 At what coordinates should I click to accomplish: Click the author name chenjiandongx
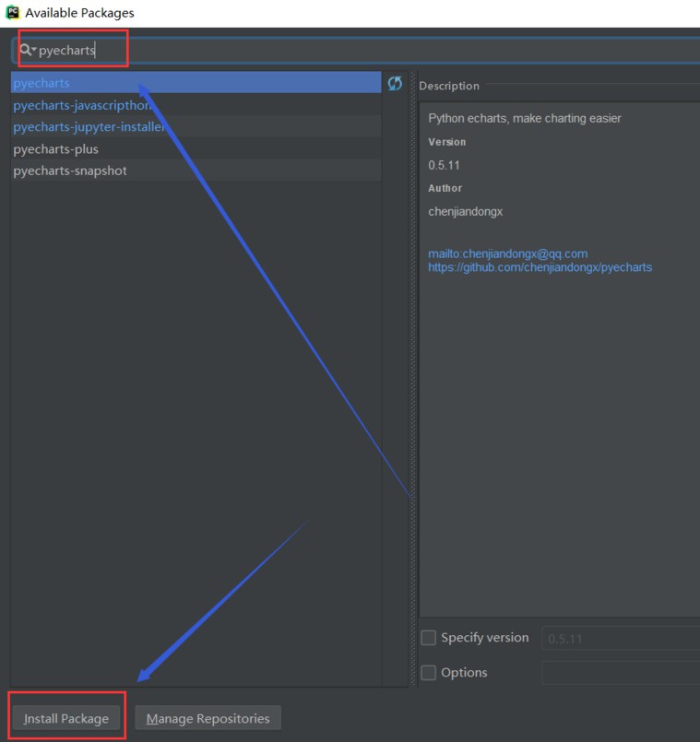coord(465,211)
